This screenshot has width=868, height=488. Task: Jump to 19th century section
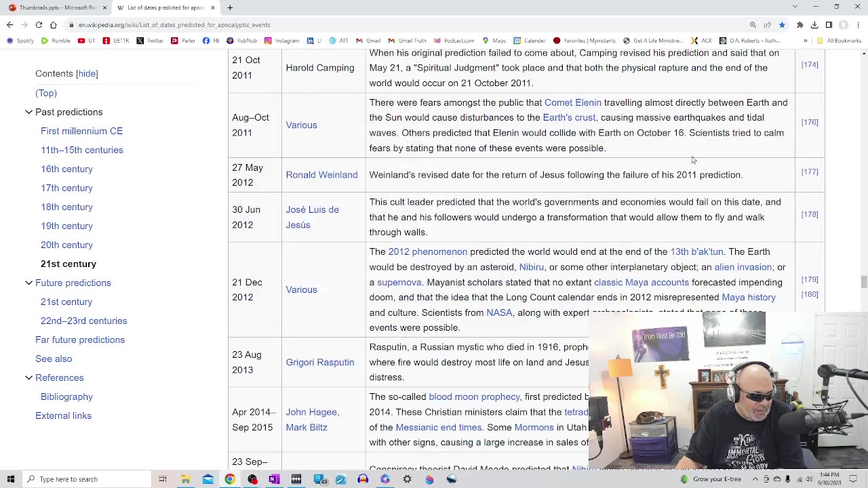tap(66, 226)
